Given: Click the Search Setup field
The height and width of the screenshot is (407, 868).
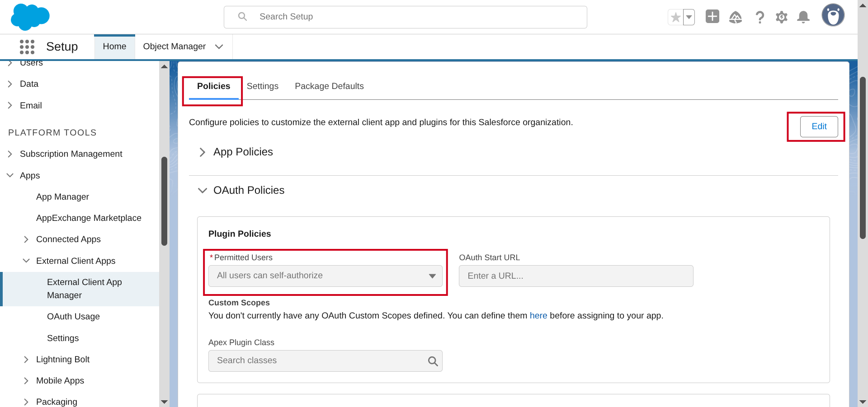Looking at the screenshot, I should tap(406, 17).
